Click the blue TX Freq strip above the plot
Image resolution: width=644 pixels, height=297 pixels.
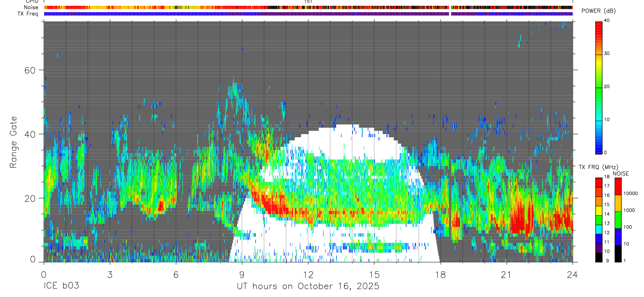308,14
